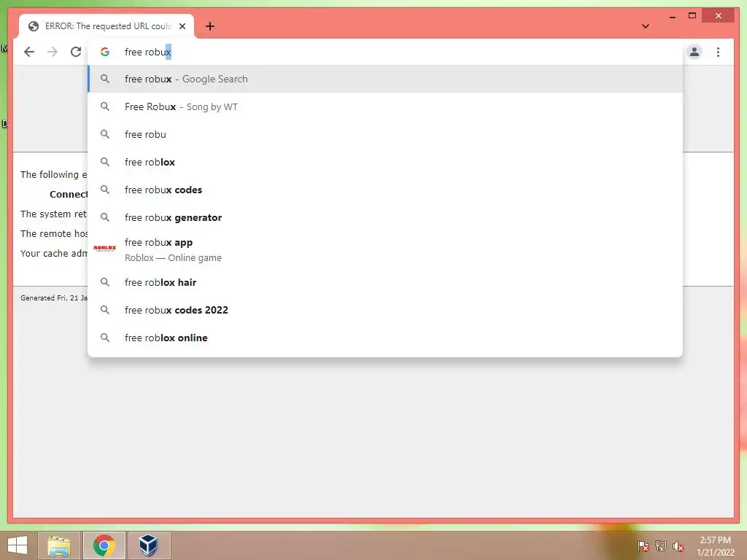The height and width of the screenshot is (560, 747).
Task: Click the search icon next to 'free robux generator'
Action: (x=105, y=217)
